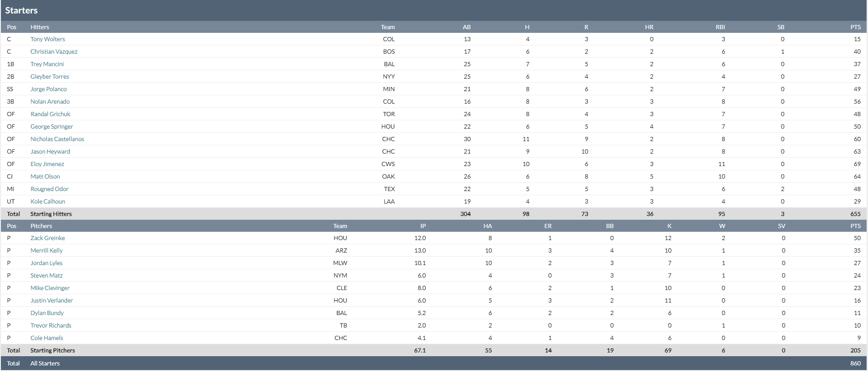Open Matt Olson player link

[x=45, y=177]
